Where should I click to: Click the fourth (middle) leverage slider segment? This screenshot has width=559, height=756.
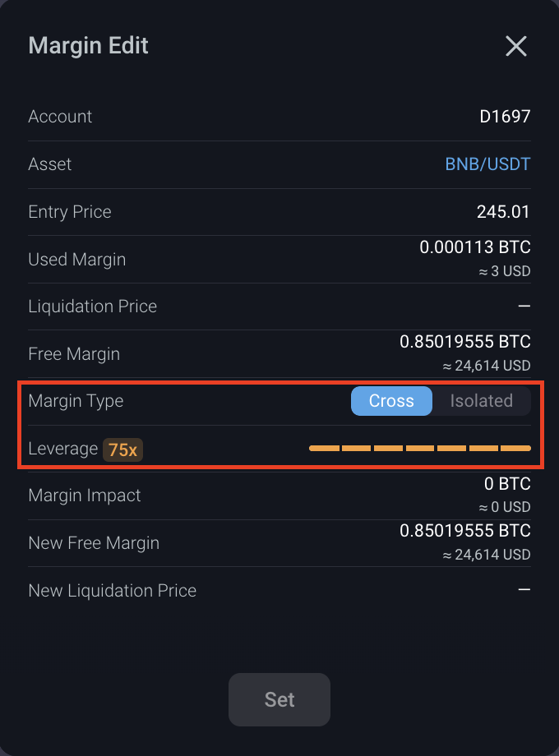pos(420,449)
